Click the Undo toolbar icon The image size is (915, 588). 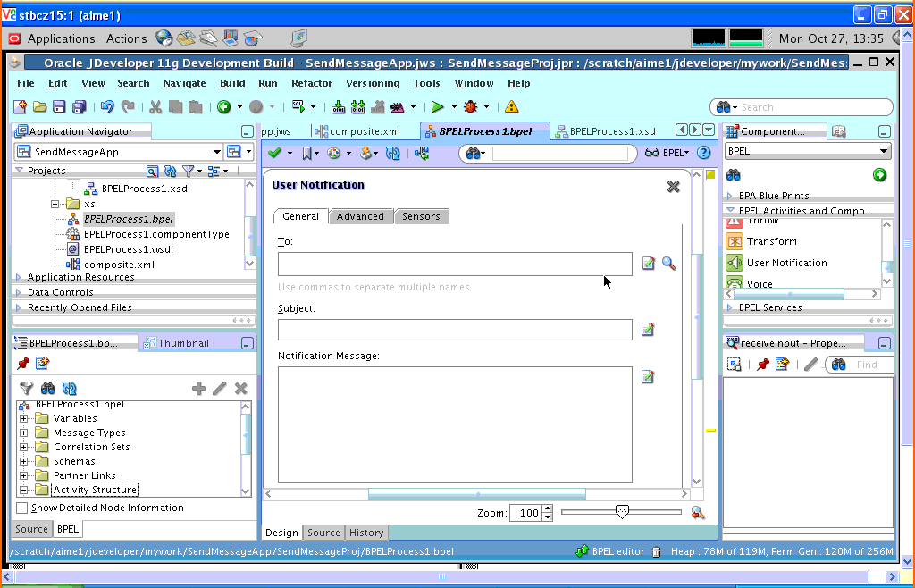[107, 106]
